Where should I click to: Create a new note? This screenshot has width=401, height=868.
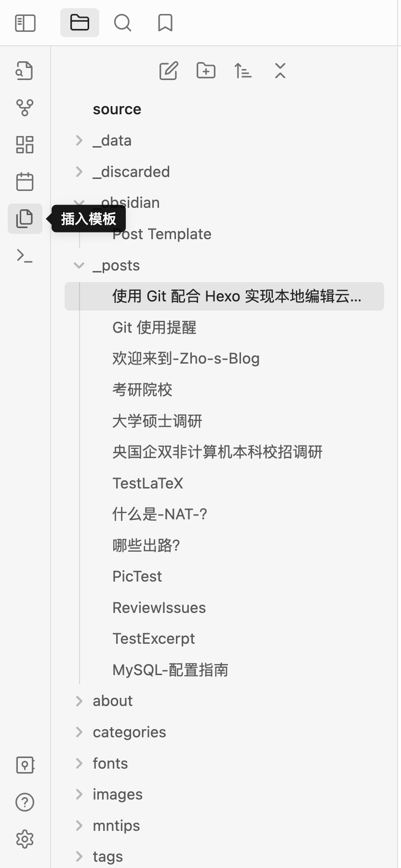click(x=169, y=71)
